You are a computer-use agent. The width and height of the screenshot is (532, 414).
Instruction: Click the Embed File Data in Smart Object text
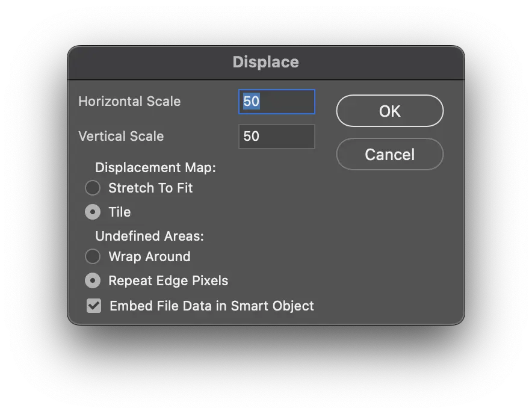point(212,306)
